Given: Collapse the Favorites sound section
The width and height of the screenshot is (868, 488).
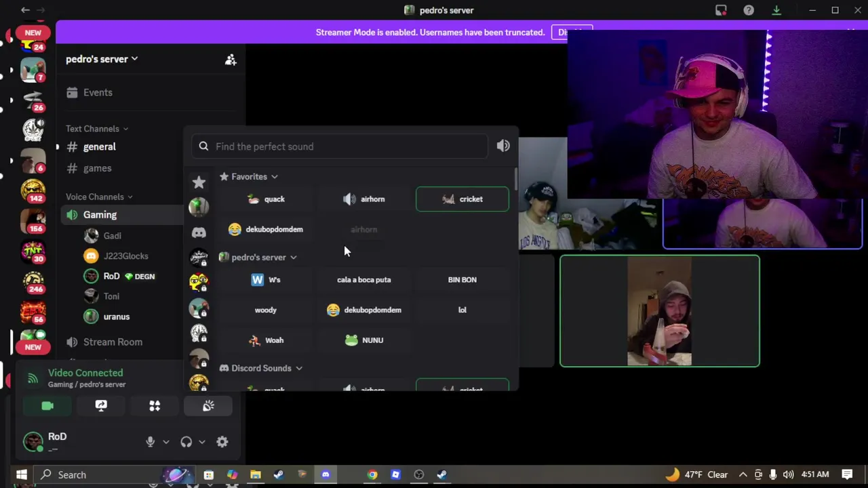Looking at the screenshot, I should click(x=249, y=177).
